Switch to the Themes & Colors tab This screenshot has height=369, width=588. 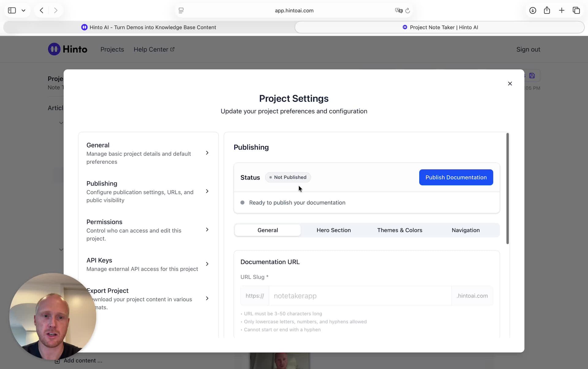pos(399,230)
